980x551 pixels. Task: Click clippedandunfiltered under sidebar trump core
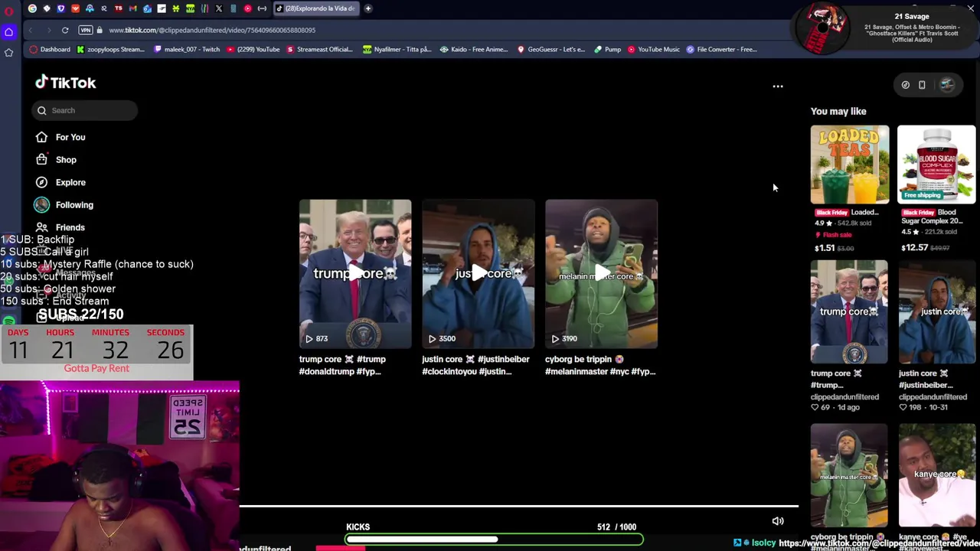(x=844, y=396)
